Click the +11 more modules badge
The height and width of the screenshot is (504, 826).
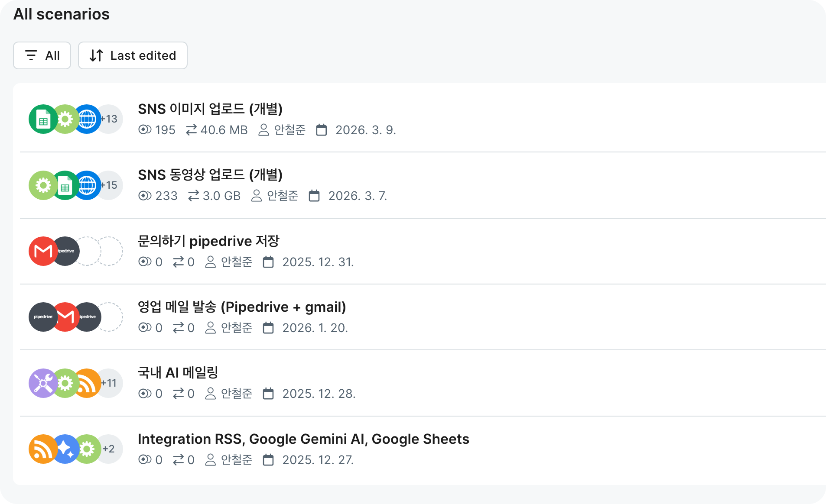click(x=111, y=383)
